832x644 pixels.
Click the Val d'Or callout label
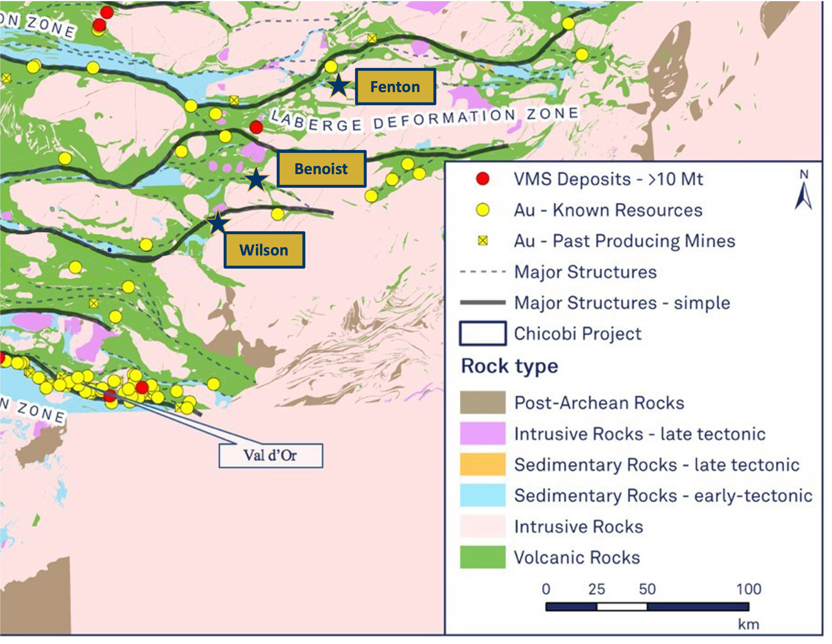[x=270, y=455]
